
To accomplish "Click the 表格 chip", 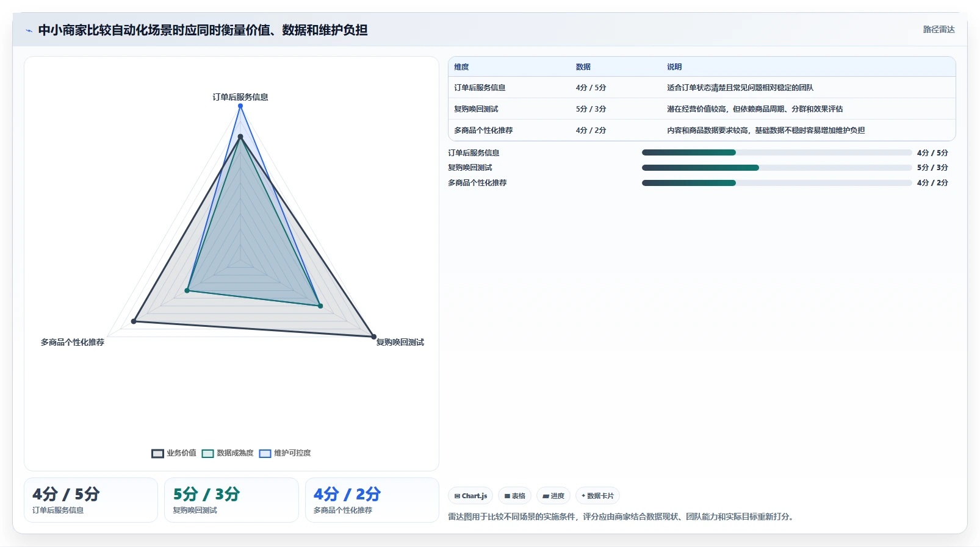I will [514, 496].
